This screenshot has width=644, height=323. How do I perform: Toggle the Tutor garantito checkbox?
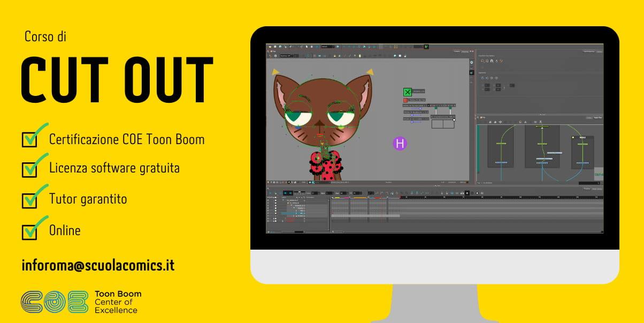tap(29, 200)
